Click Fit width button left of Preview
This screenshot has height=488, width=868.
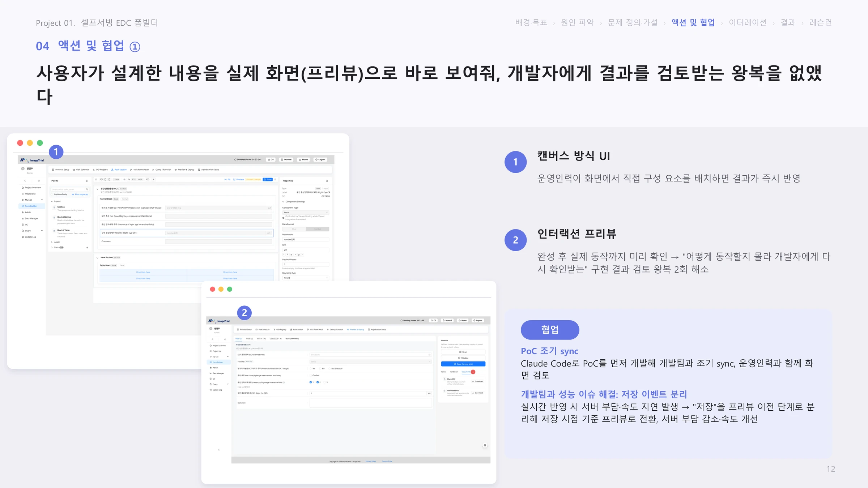point(227,179)
